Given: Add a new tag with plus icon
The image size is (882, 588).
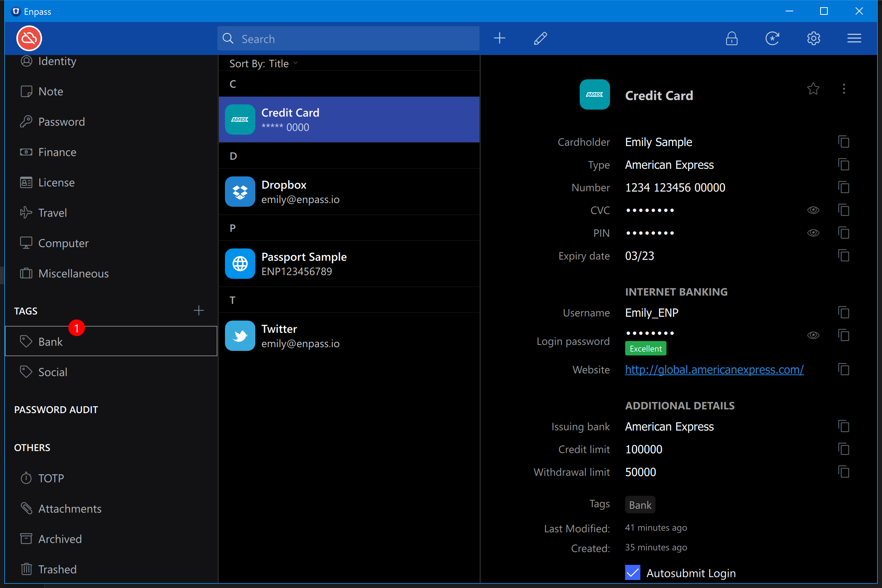Looking at the screenshot, I should pos(199,311).
